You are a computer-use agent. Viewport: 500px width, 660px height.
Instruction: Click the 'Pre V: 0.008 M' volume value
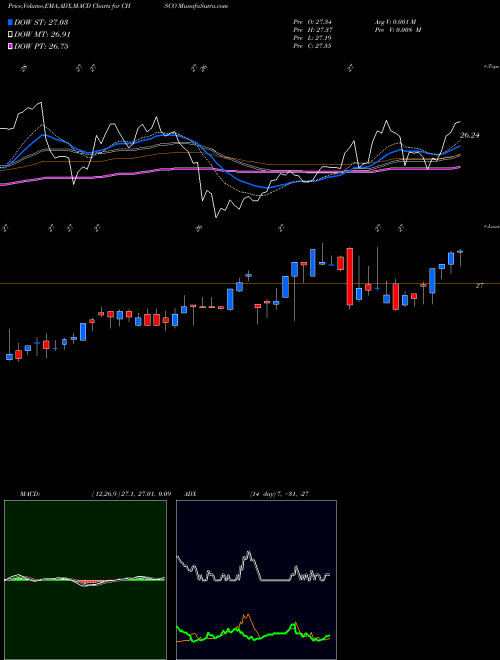[398, 29]
